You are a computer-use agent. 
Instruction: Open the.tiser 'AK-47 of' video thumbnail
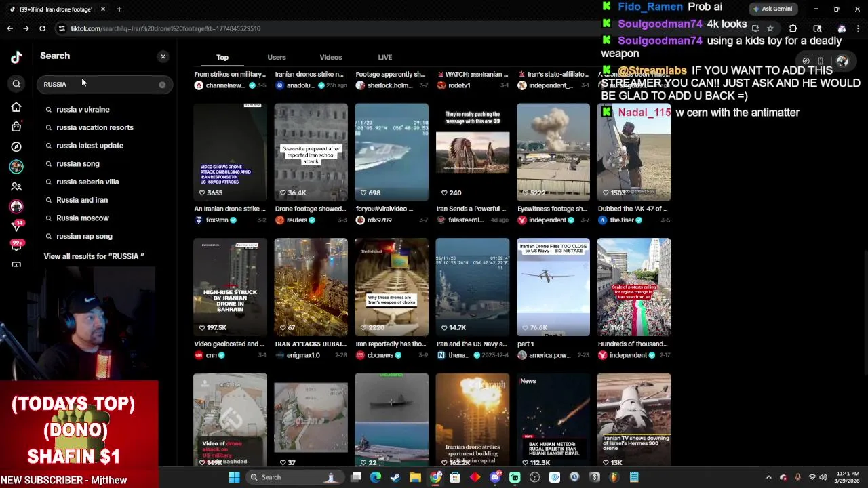pos(634,152)
